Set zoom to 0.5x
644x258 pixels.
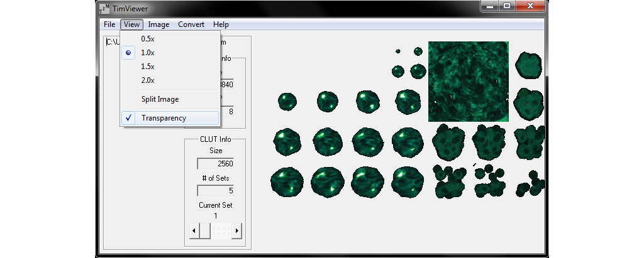[170, 39]
